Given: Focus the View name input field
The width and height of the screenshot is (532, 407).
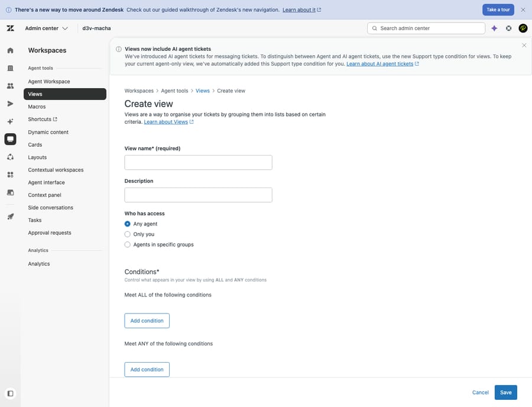Looking at the screenshot, I should point(198,163).
